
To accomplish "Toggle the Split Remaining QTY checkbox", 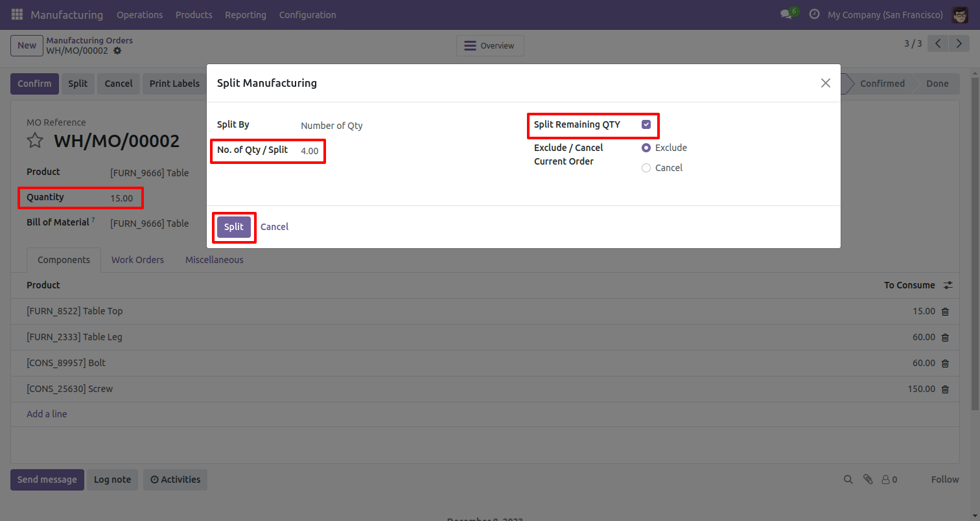I will tap(646, 124).
